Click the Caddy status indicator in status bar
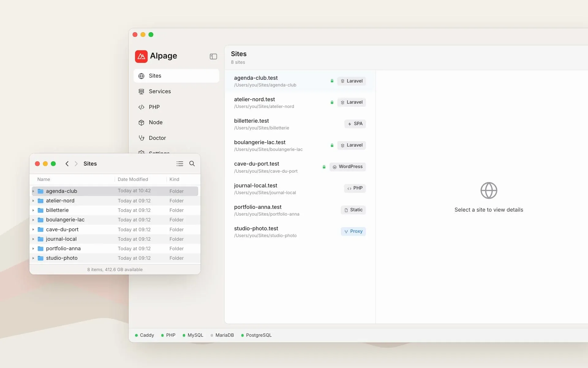588x368 pixels. pyautogui.click(x=144, y=335)
